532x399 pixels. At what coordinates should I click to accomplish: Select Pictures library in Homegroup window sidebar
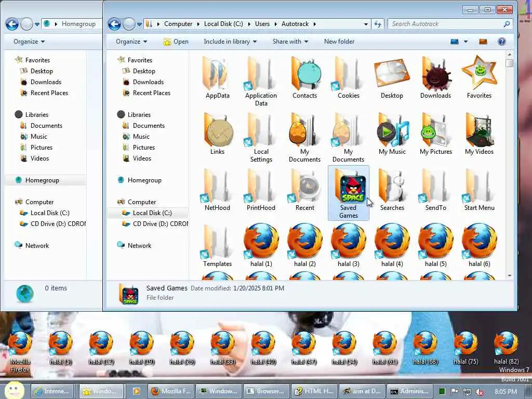coord(37,147)
